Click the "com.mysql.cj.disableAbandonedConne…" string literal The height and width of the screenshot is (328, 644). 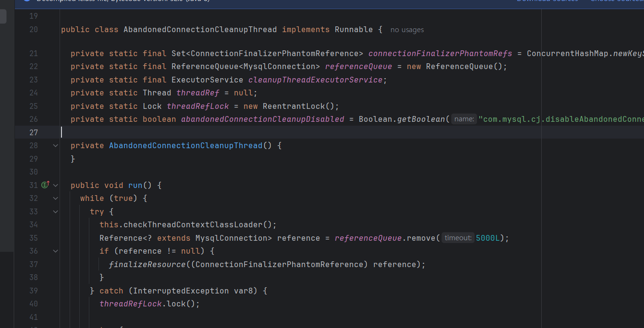tap(561, 119)
